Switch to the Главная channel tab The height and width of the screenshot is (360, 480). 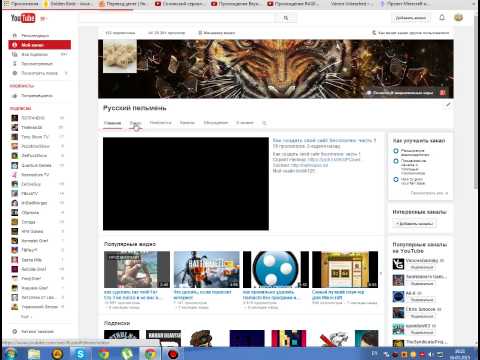[x=112, y=123]
